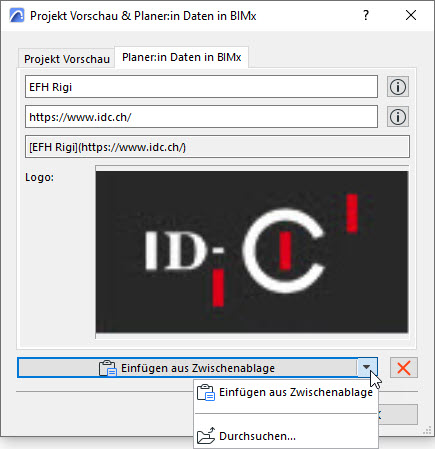This screenshot has height=449, width=435.
Task: Click the https://www.idc.ch/ URL field
Action: (201, 117)
